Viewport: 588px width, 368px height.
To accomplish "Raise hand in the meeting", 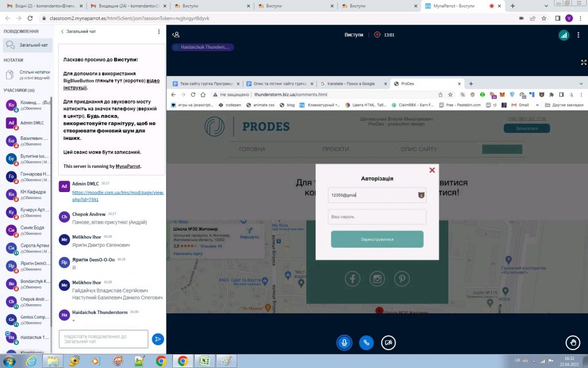I will click(572, 343).
